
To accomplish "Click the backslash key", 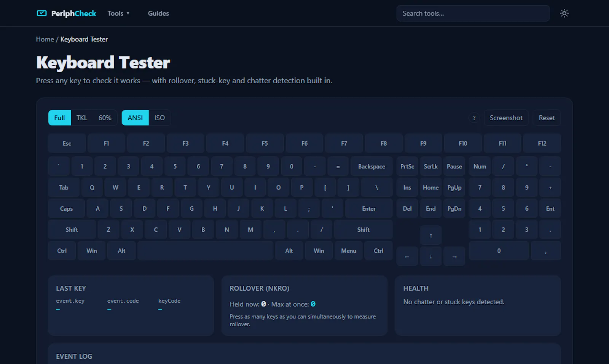I will coord(377,188).
